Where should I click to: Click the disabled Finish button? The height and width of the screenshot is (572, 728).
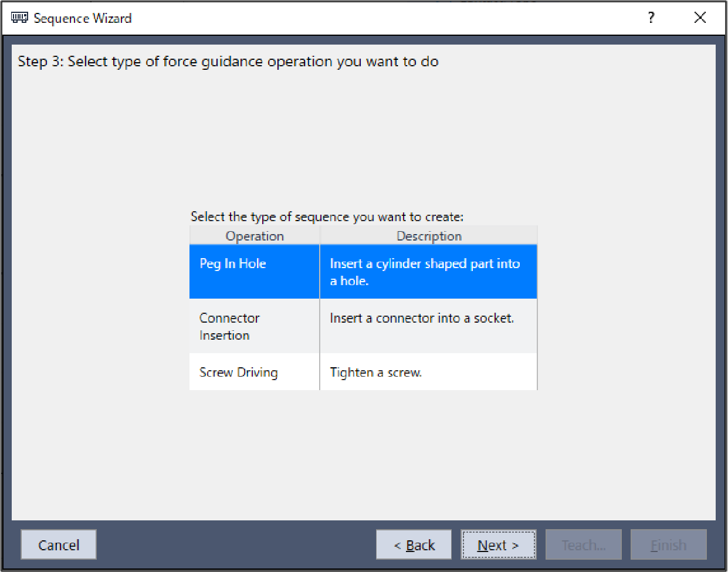[668, 545]
